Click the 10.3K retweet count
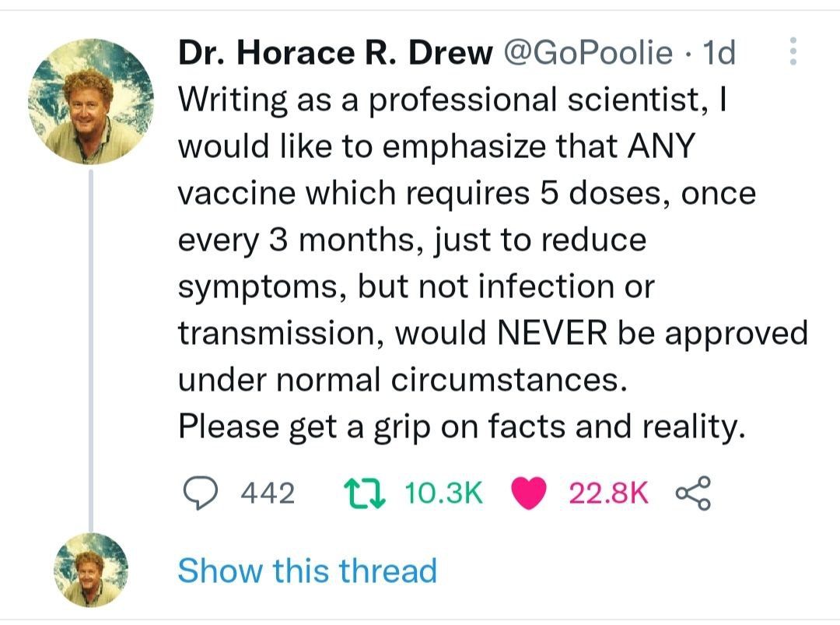 pos(446,493)
